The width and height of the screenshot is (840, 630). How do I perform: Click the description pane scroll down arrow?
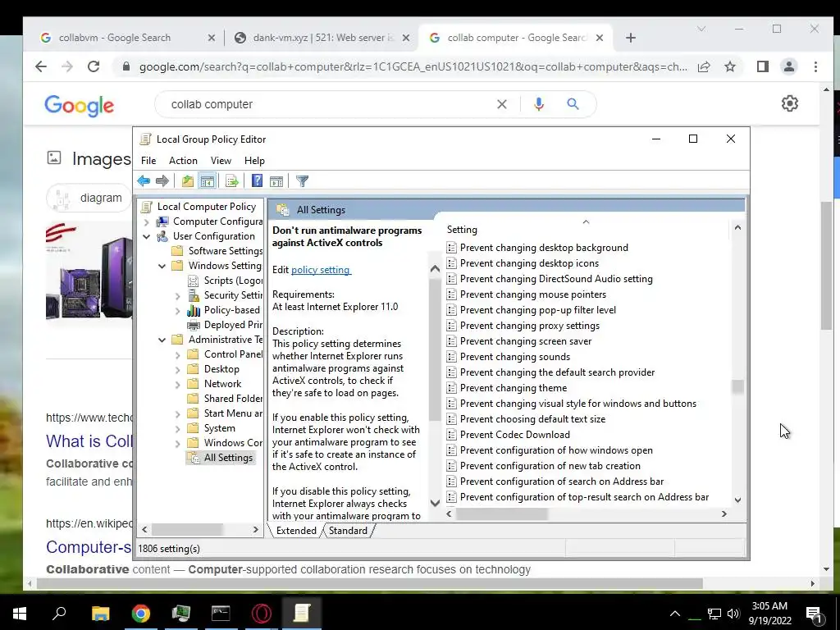tap(435, 503)
